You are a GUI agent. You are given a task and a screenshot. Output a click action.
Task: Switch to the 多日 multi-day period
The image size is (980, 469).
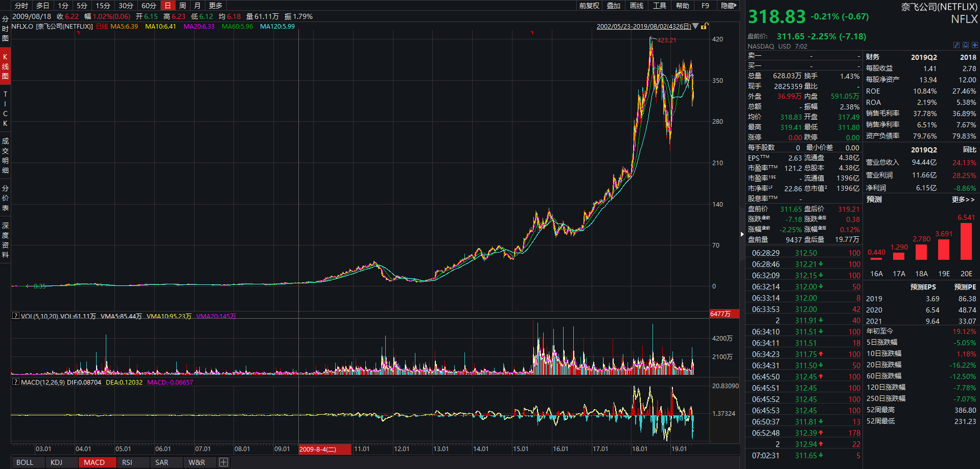coord(43,6)
